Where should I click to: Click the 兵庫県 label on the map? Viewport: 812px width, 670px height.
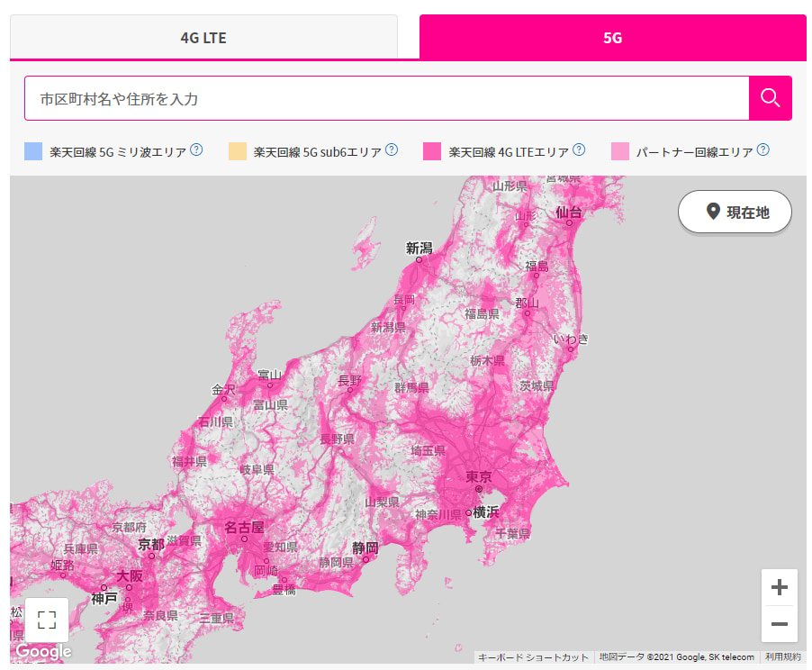point(80,548)
